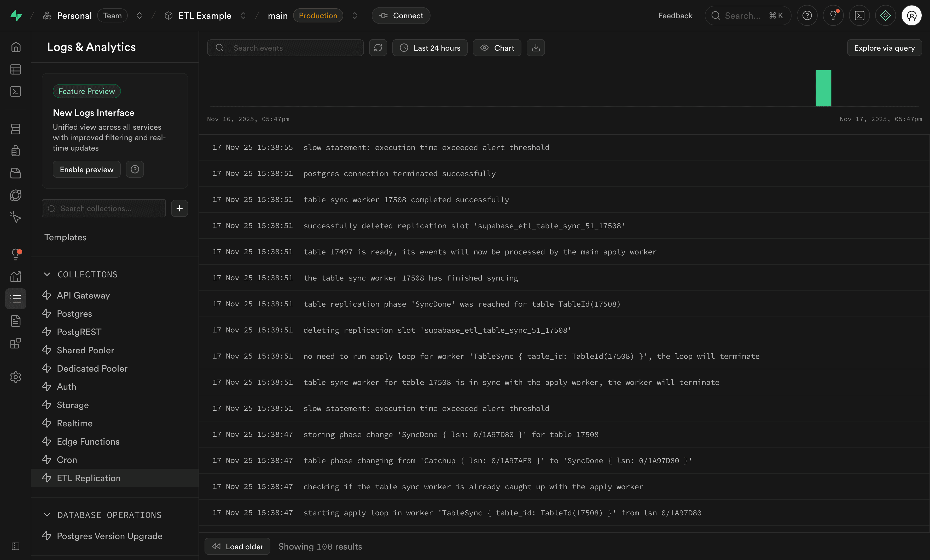Click the Explore via query button

[x=885, y=47]
